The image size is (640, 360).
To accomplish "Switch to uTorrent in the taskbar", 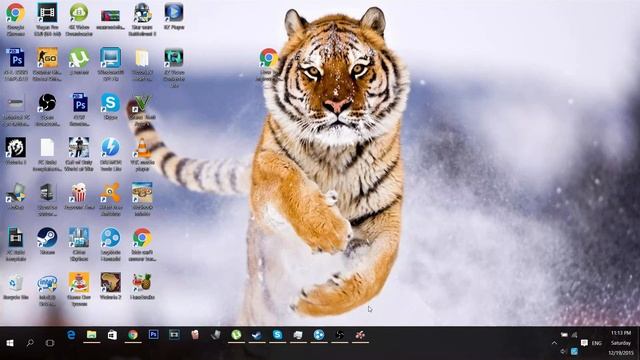I will (236, 335).
